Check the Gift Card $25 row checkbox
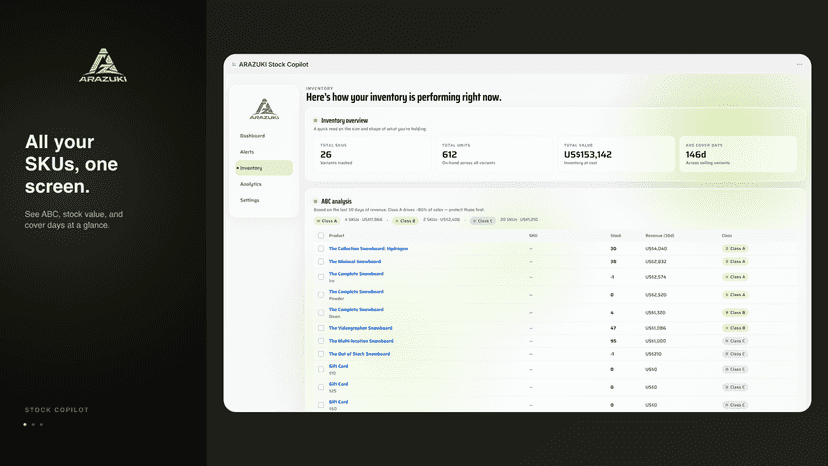The width and height of the screenshot is (828, 466). pyautogui.click(x=321, y=387)
